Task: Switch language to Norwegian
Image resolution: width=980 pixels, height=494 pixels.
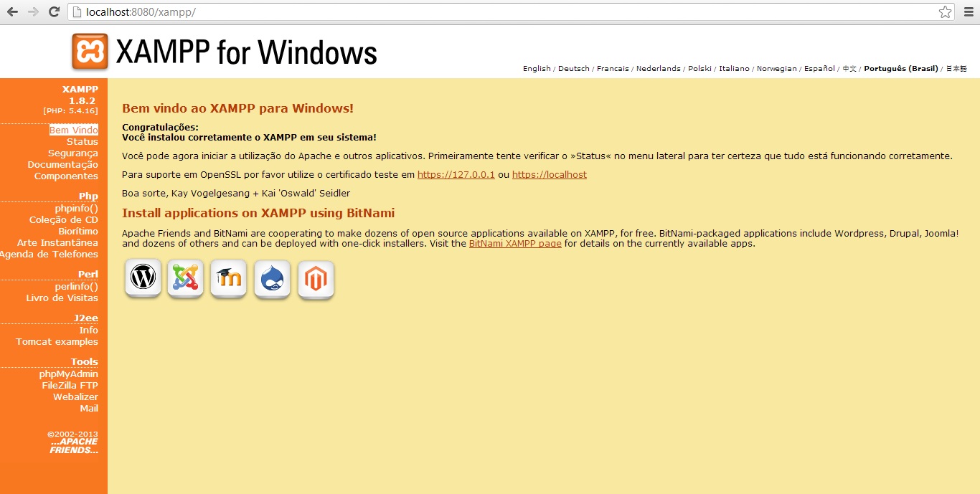Action: (x=777, y=69)
